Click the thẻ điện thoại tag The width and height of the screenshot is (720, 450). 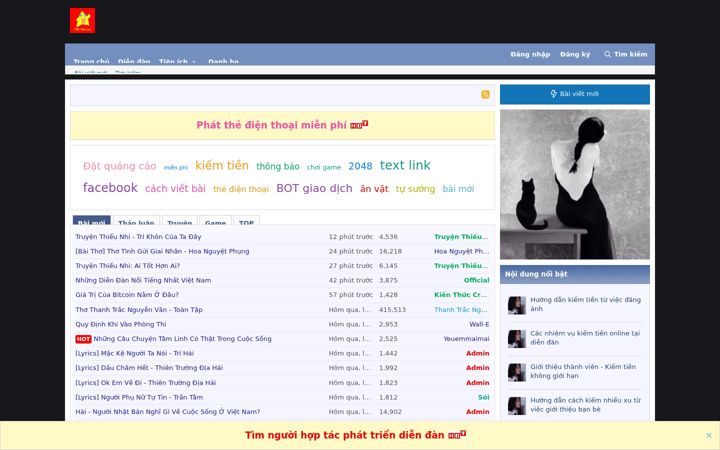241,189
